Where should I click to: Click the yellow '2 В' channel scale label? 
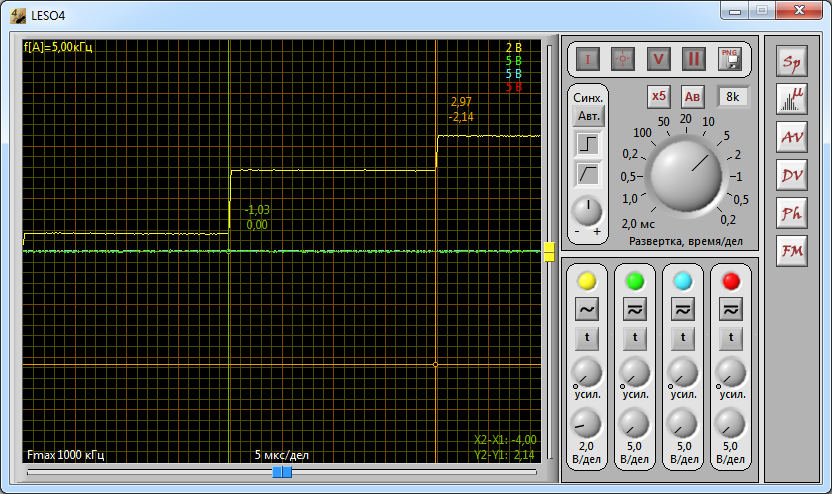click(x=514, y=48)
